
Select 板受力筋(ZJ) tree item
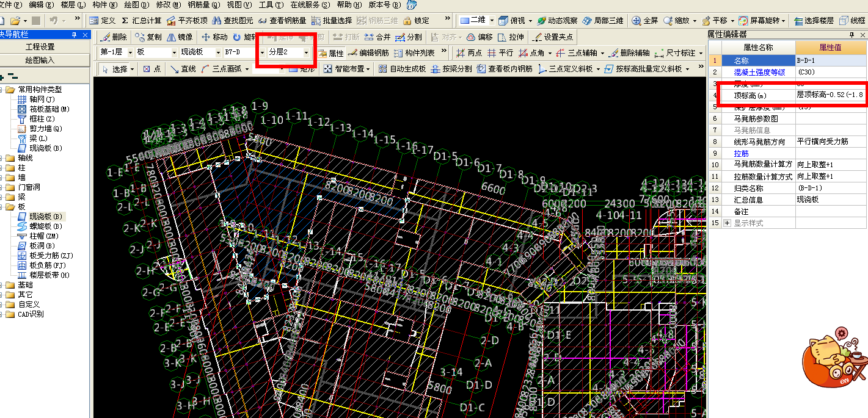coord(51,256)
